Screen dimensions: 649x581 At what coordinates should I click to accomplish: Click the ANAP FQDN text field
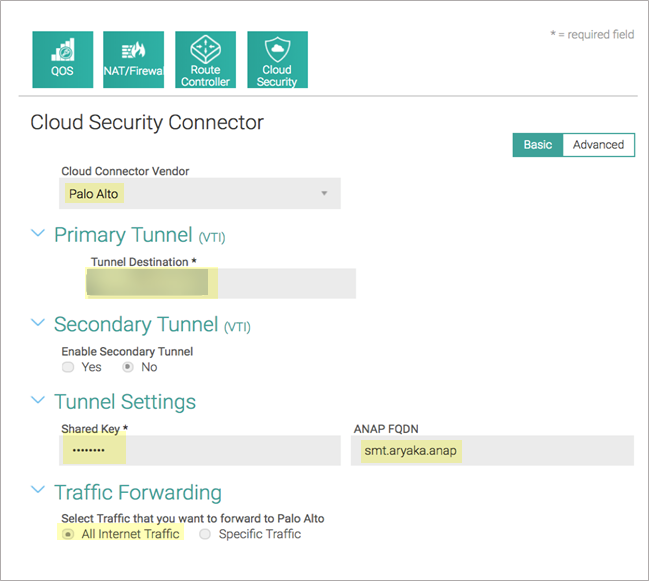click(x=493, y=451)
